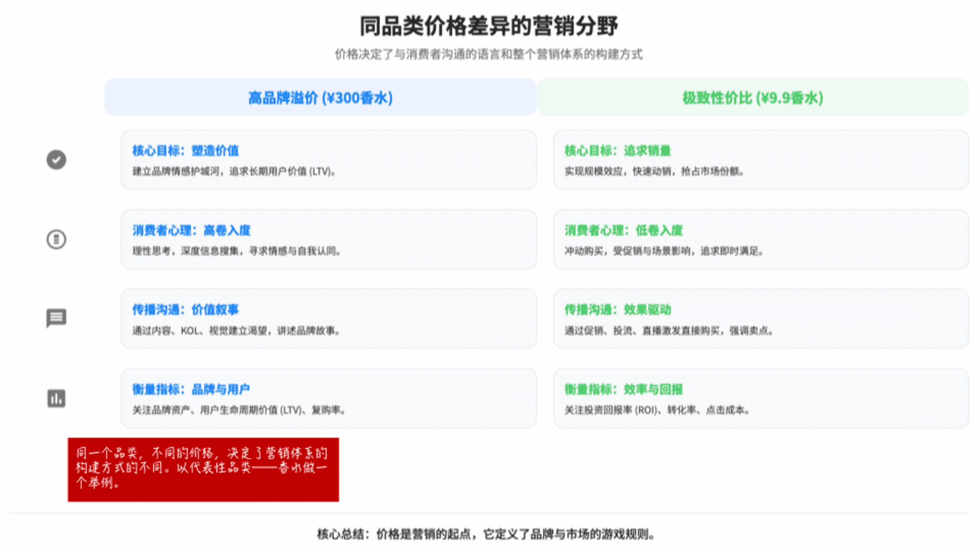Open the 核心目标：塑造价值 card

(x=329, y=160)
